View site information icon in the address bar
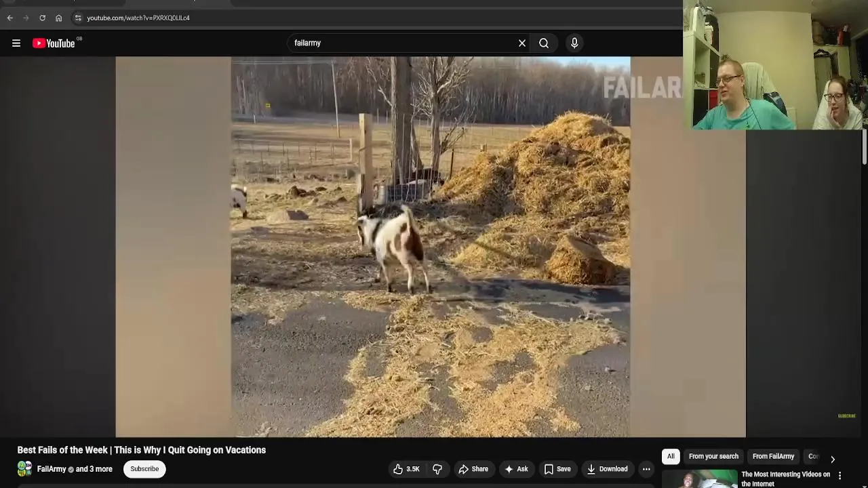 click(x=78, y=18)
